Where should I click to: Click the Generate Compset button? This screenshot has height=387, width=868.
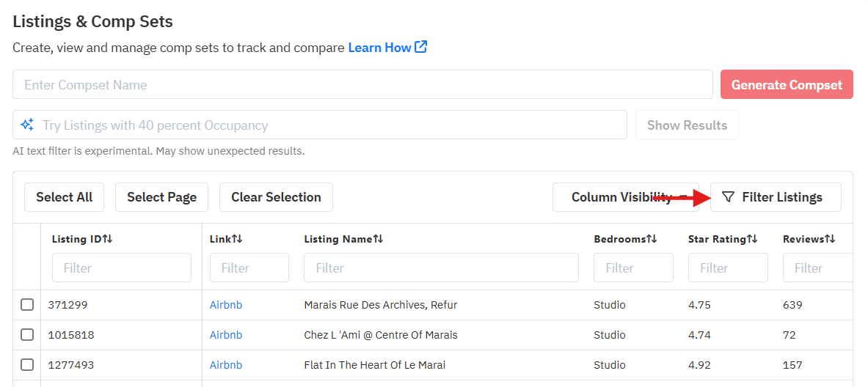click(787, 85)
